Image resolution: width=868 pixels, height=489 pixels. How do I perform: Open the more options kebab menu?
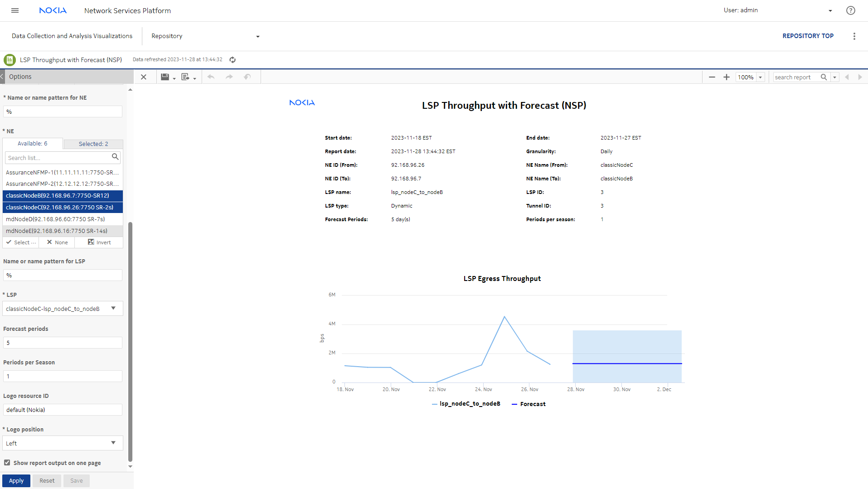[854, 36]
